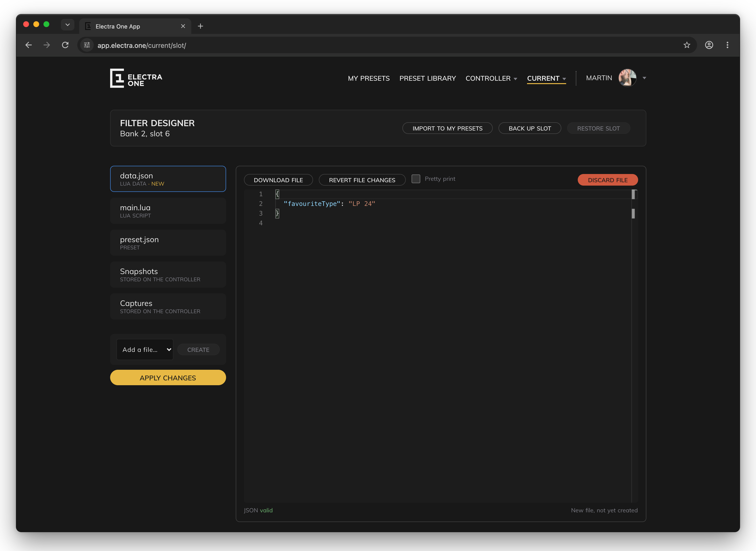Screen dimensions: 756x551
Task: Click the yellow APPLY CHANGES button
Action: click(x=168, y=377)
